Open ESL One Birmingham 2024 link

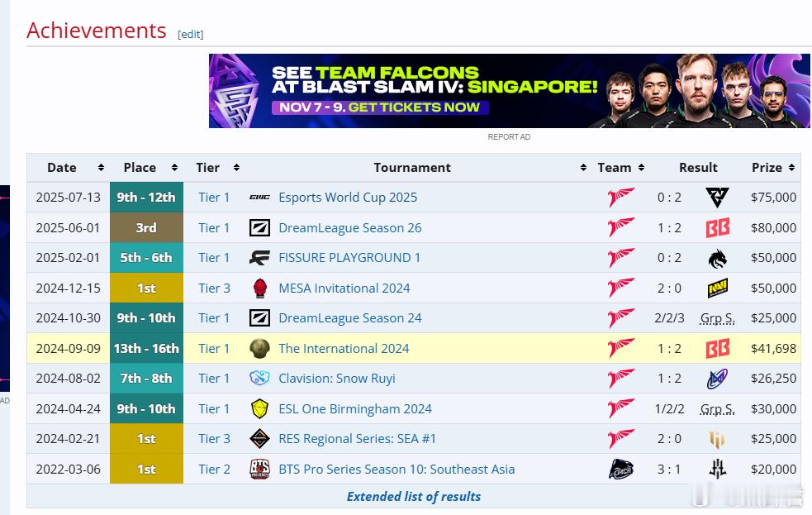click(x=355, y=409)
